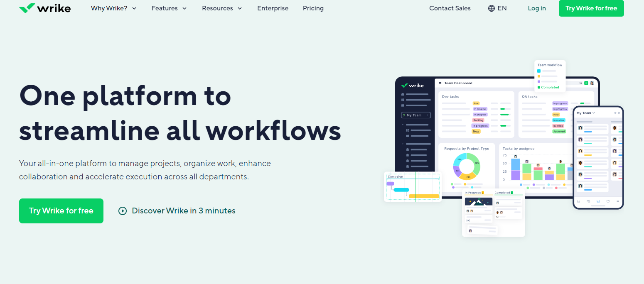Screen dimensions: 644x284
Task: Click the Contact Sales link
Action: click(450, 8)
